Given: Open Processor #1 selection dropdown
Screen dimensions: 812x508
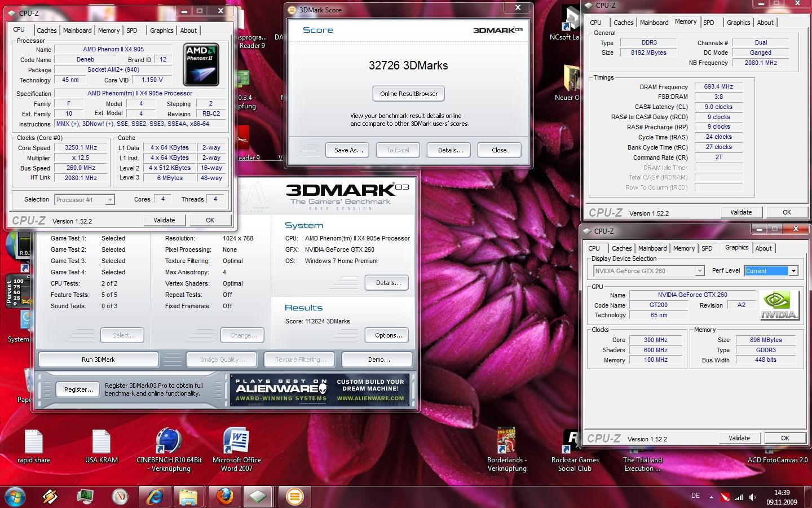Looking at the screenshot, I should pyautogui.click(x=85, y=199).
